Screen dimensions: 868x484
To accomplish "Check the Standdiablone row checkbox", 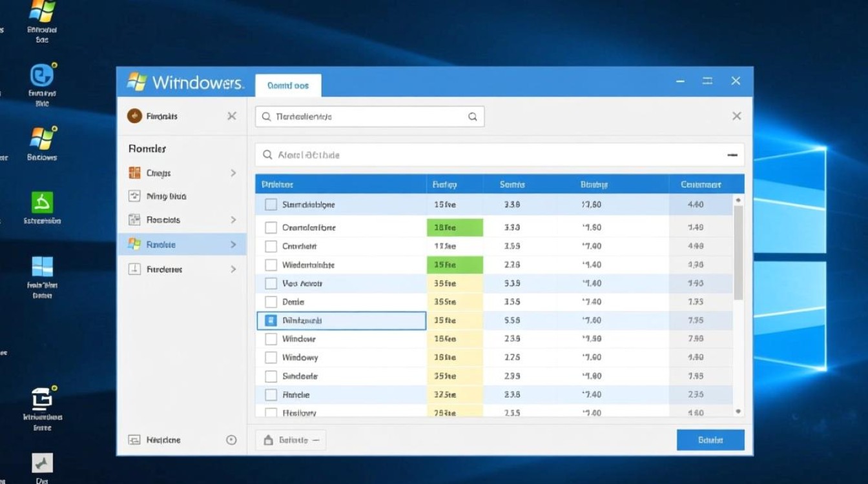I will [x=270, y=204].
